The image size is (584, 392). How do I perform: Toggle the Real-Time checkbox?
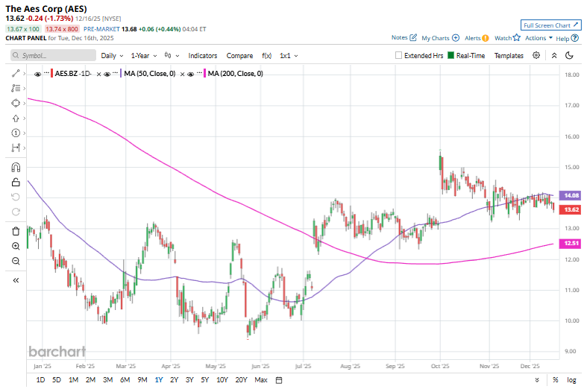coord(451,55)
